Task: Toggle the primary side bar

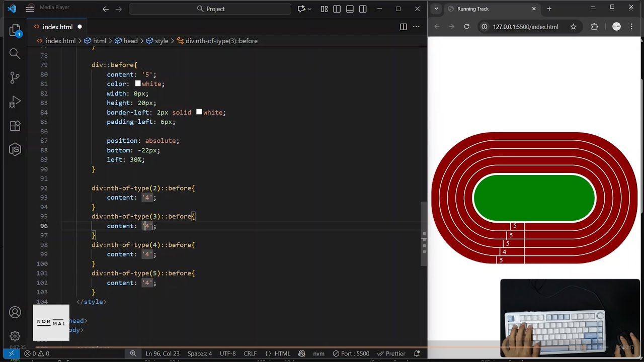Action: coord(337,9)
